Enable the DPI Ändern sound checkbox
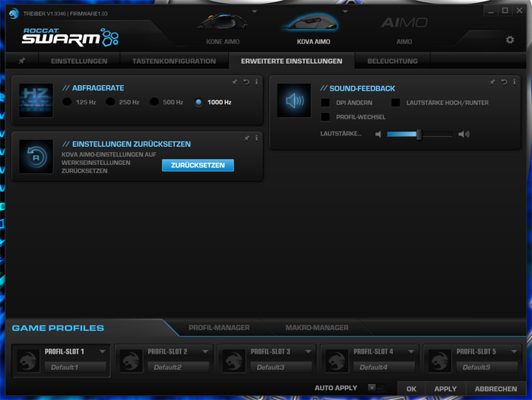Screen dimensions: 532x400 pos(325,102)
